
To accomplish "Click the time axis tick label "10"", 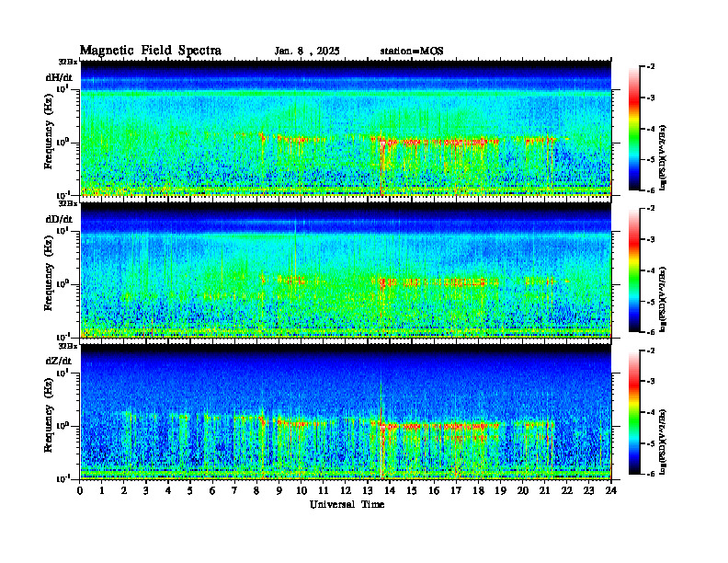I will [301, 491].
